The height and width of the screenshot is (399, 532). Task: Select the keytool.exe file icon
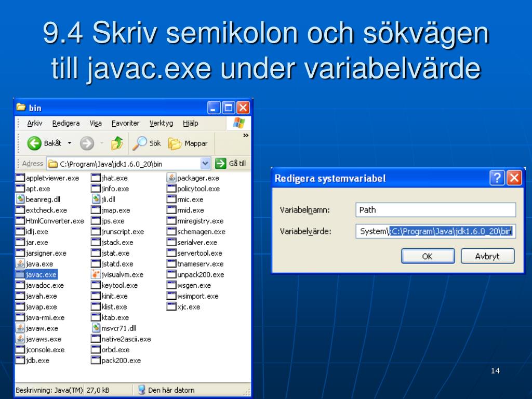[x=96, y=285]
